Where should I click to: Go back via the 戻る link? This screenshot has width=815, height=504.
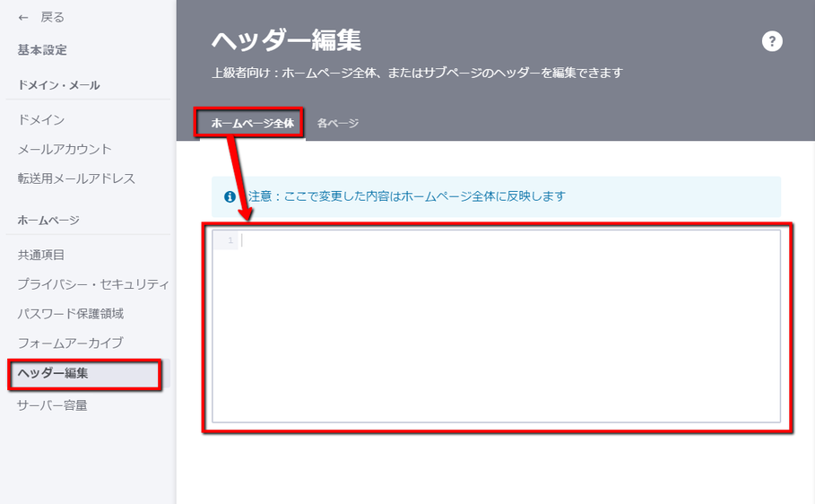click(52, 17)
